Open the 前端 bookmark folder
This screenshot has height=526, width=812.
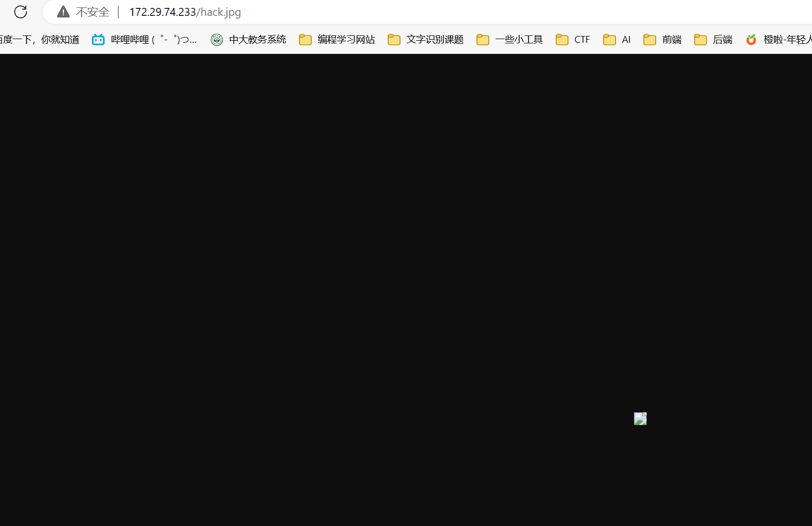tap(671, 40)
